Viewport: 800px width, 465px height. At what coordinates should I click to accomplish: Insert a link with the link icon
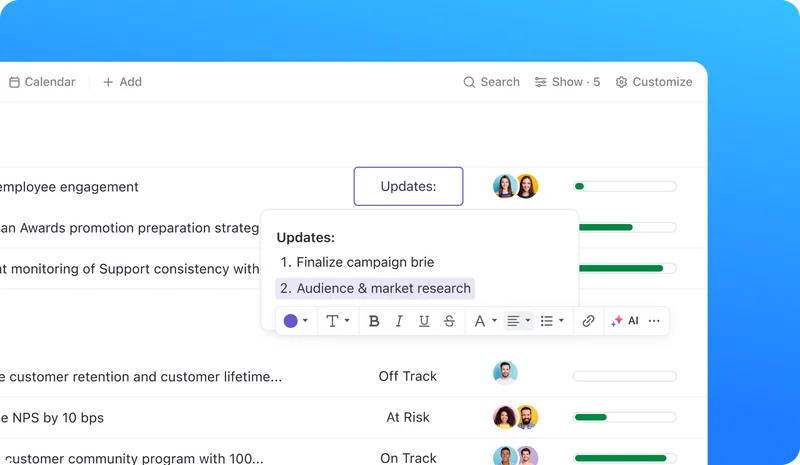click(x=589, y=321)
